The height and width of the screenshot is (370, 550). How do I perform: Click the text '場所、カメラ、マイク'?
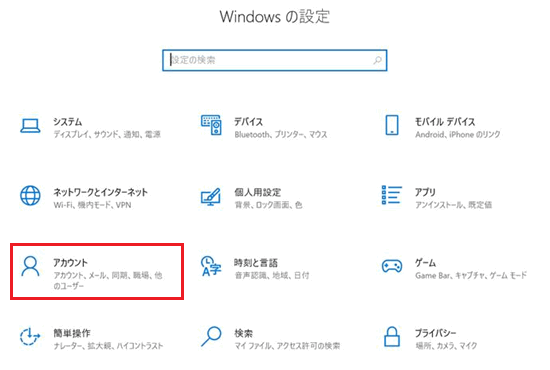446,346
